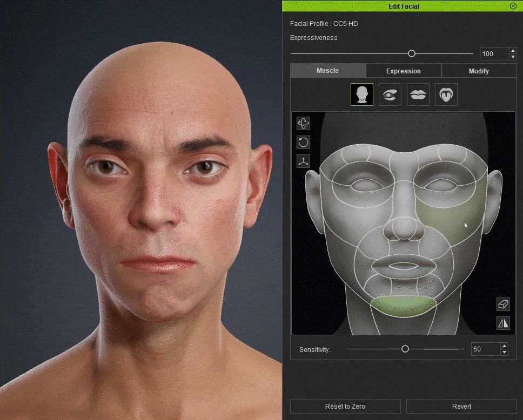Screen dimensions: 523x420
Task: Select the eraser clear icon
Action: [503, 304]
